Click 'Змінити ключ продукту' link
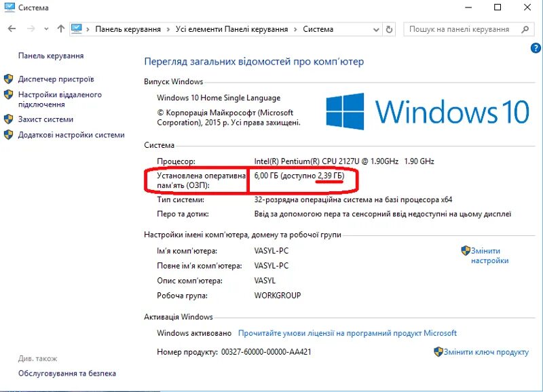The width and height of the screenshot is (543, 392). (486, 352)
